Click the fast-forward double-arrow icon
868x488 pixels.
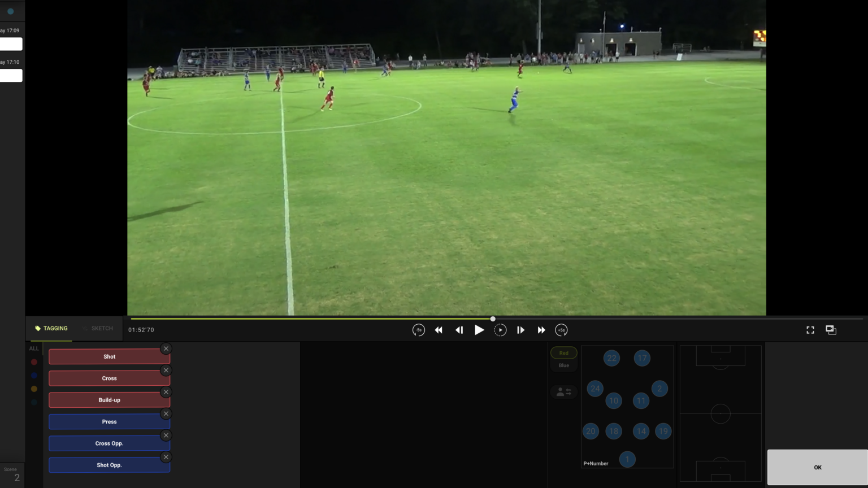pyautogui.click(x=541, y=330)
